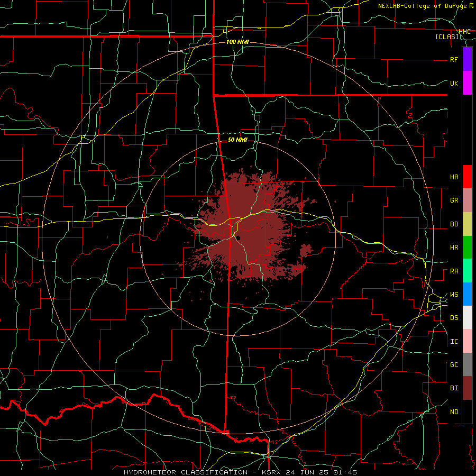Click the "BD" legend label
The width and height of the screenshot is (476, 476).
(454, 224)
